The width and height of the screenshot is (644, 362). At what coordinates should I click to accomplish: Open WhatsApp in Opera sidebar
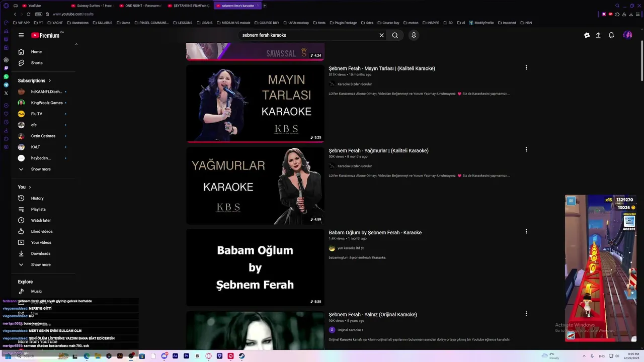click(x=6, y=76)
